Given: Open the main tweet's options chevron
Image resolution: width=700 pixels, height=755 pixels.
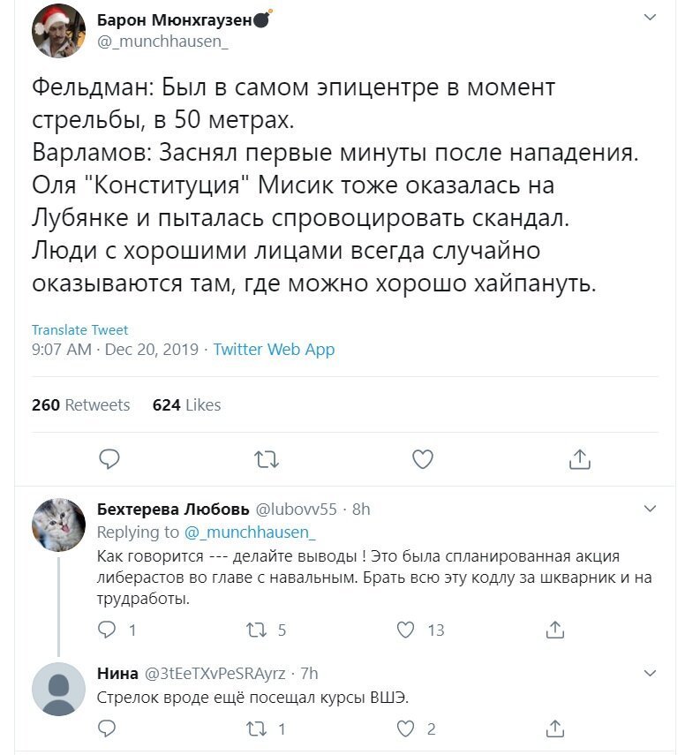Looking at the screenshot, I should point(650,18).
